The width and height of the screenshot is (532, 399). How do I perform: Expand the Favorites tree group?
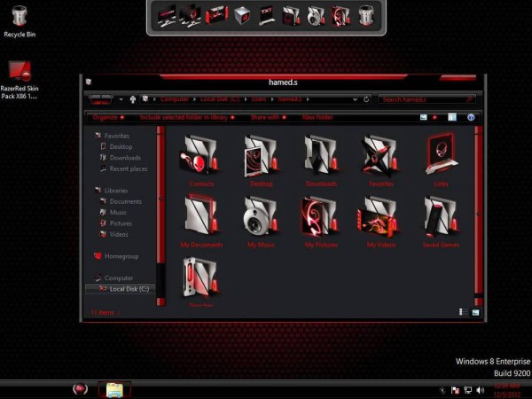coord(112,136)
